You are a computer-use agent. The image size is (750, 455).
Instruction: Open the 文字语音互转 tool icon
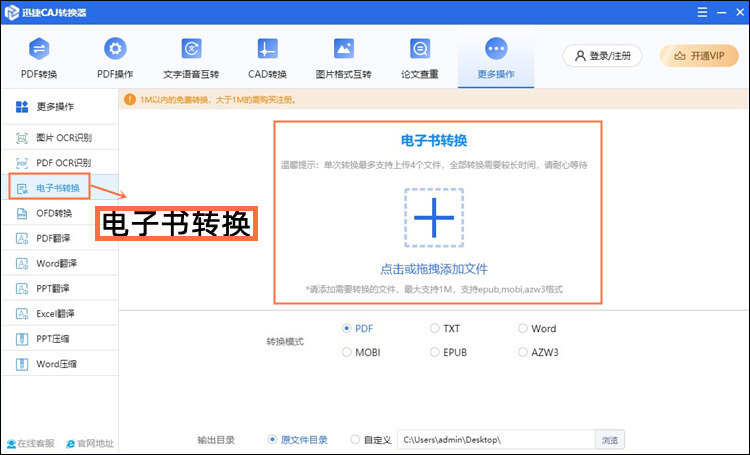(191, 49)
